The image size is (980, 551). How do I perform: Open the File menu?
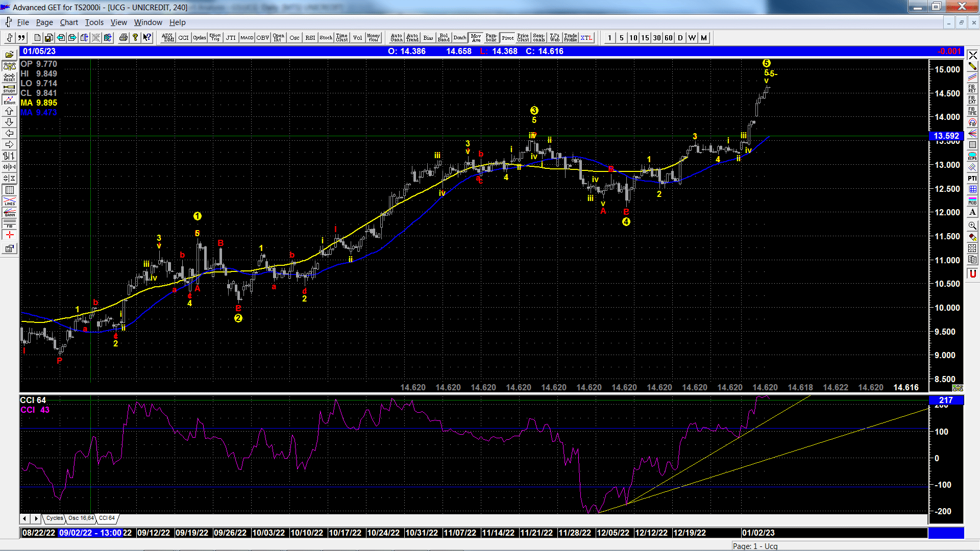coord(23,22)
